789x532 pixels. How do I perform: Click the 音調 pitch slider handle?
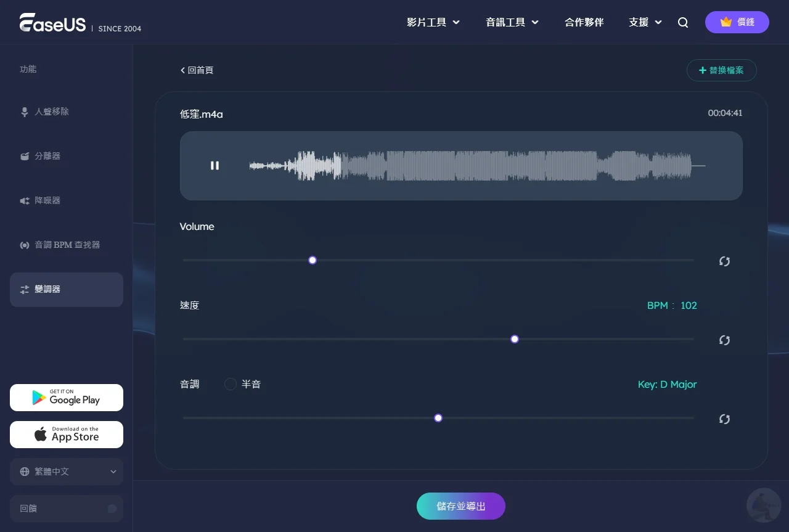pos(438,418)
